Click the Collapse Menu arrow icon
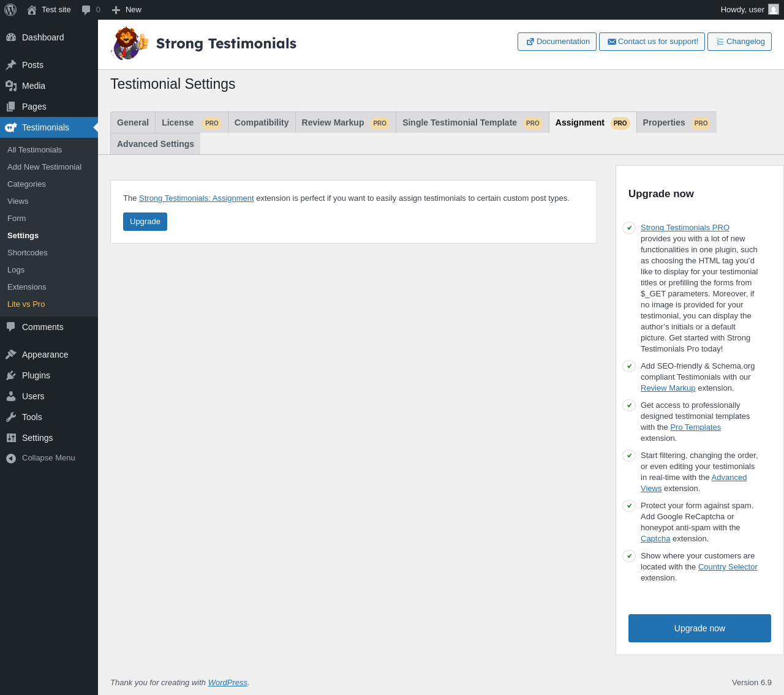The image size is (784, 695). click(11, 458)
